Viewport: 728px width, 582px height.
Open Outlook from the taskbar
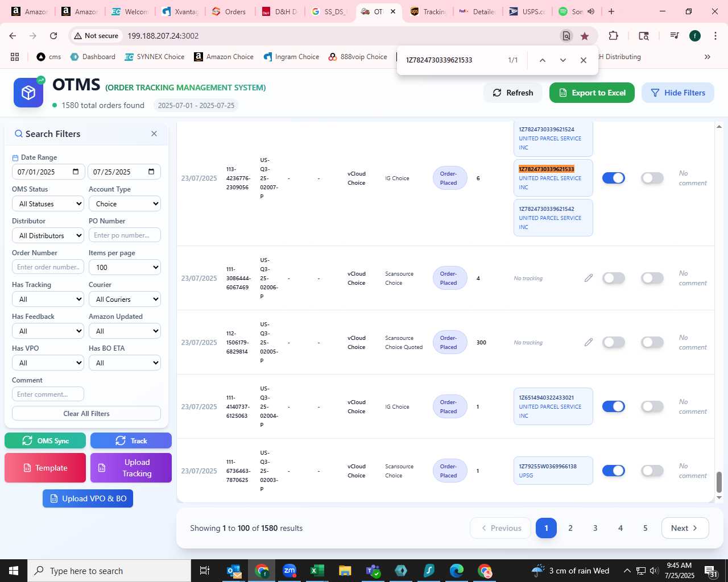pos(234,571)
